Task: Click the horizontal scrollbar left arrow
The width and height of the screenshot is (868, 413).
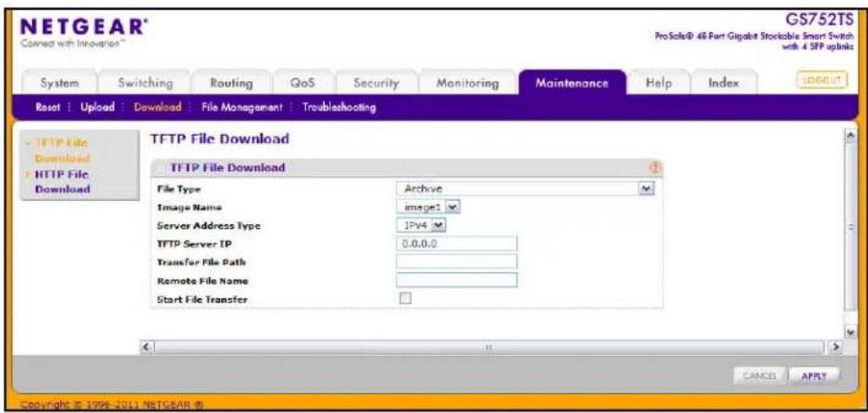Action: (146, 348)
